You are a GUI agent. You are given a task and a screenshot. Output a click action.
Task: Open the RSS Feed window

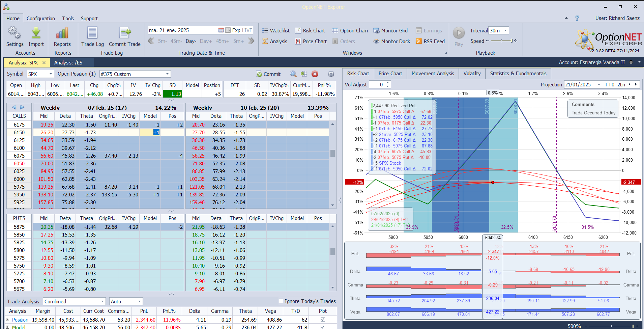click(x=430, y=42)
